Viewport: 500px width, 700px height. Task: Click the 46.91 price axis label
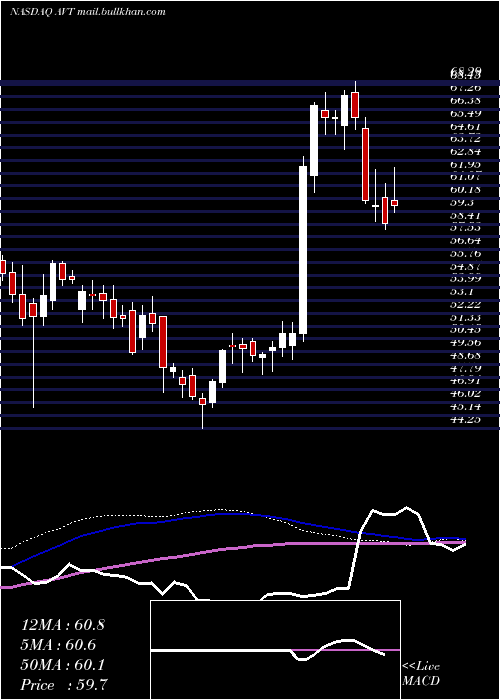[466, 381]
